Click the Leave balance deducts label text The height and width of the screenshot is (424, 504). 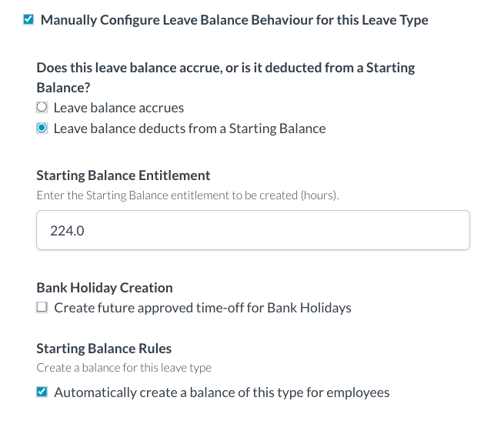(x=189, y=129)
